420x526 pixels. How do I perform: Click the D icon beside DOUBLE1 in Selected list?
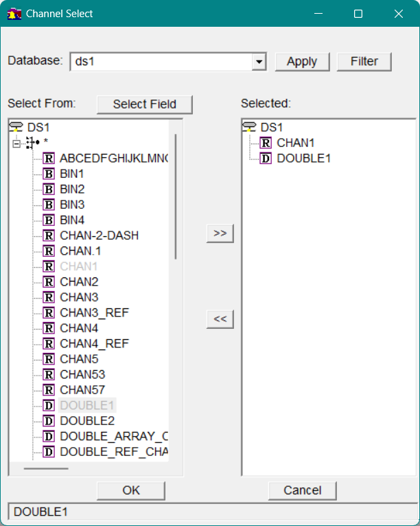click(266, 159)
